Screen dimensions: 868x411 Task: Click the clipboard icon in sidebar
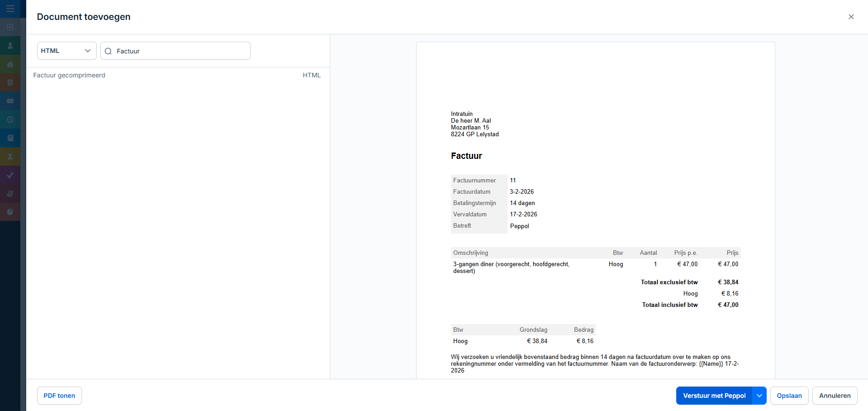pyautogui.click(x=10, y=83)
